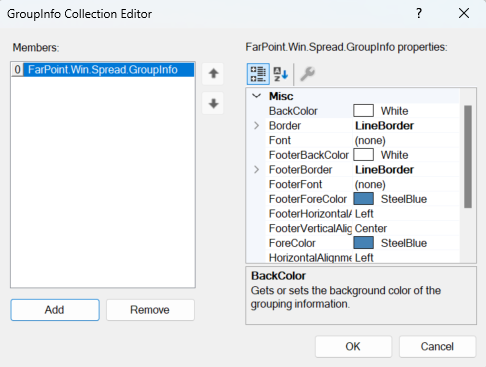The height and width of the screenshot is (367, 486).
Task: Confirm changes with OK
Action: pos(353,347)
